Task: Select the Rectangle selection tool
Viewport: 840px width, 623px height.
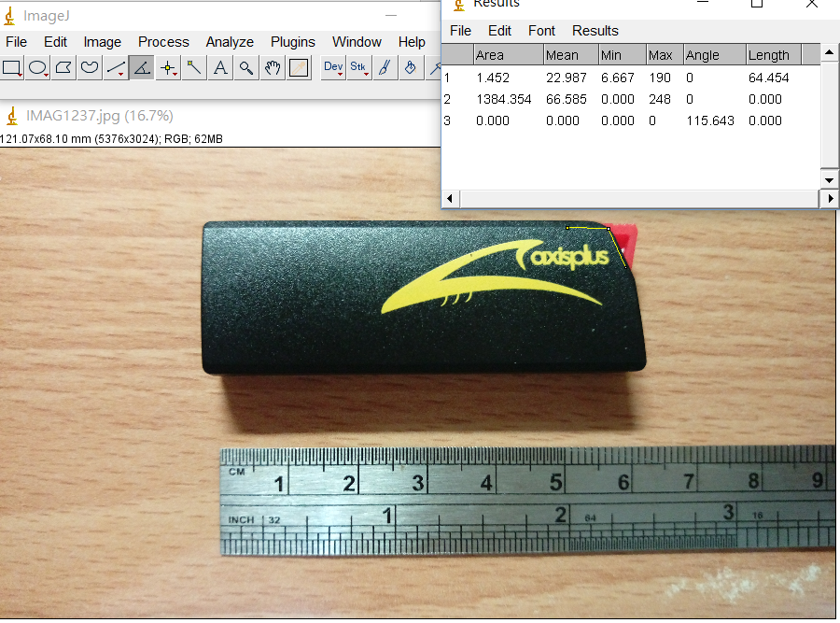Action: (12, 68)
